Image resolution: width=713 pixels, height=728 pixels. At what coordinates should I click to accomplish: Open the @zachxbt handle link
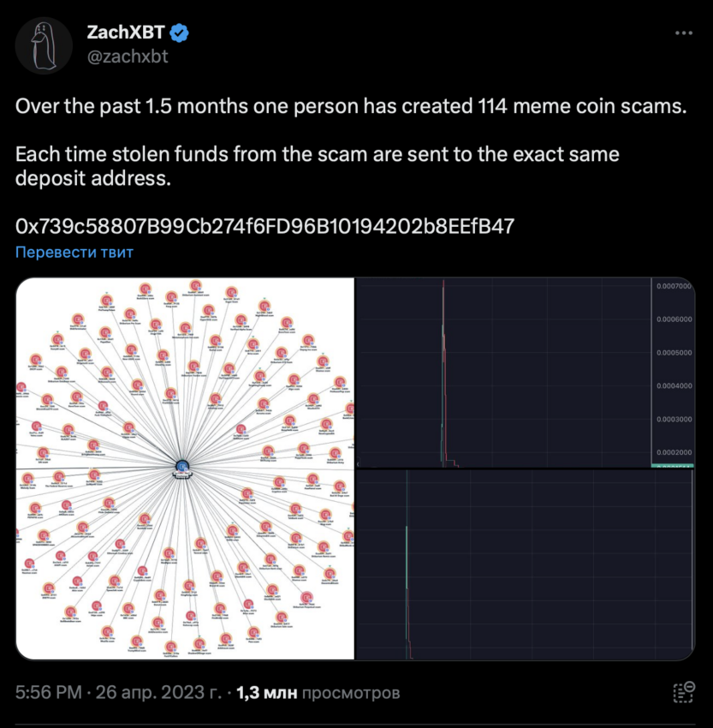tap(128, 57)
